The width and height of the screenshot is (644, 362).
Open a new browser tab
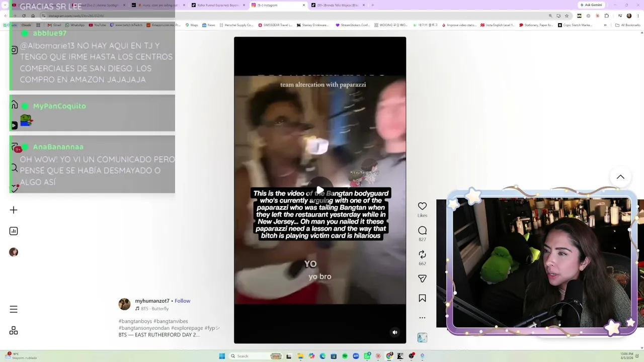coord(372,5)
